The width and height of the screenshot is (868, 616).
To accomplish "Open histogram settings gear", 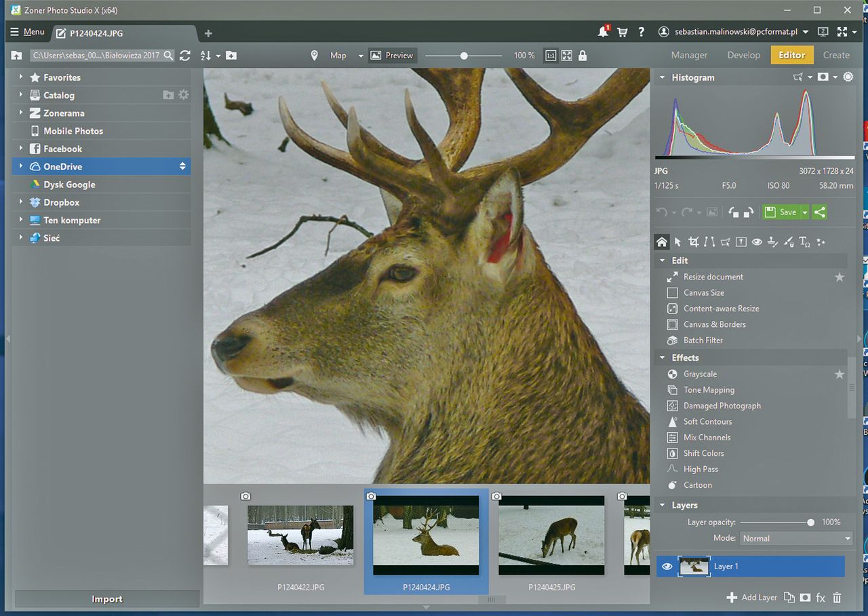I will 848,77.
